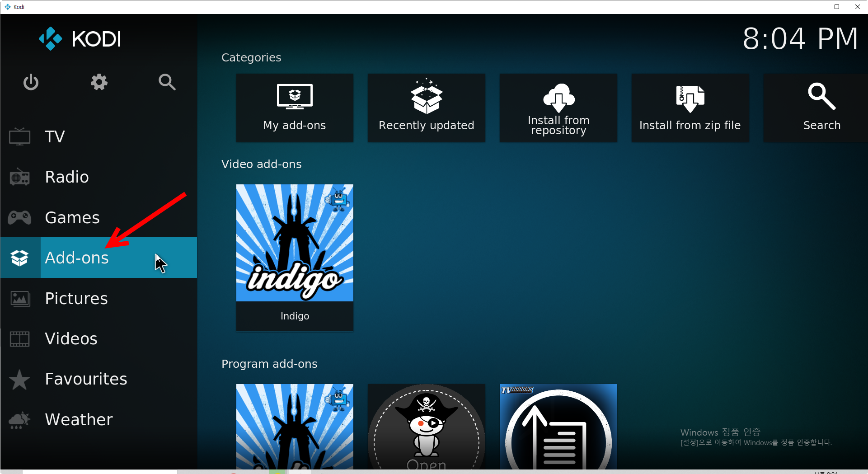Open the Indigo program add-on thumbnail

(295, 427)
